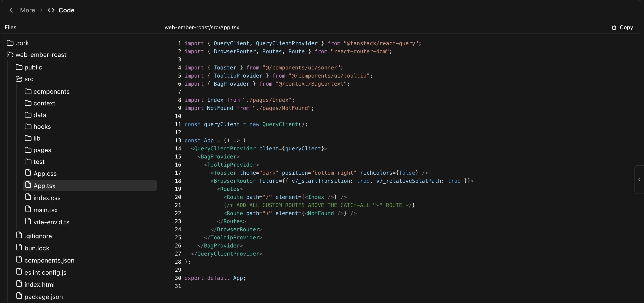Image resolution: width=644 pixels, height=303 pixels.
Task: Click the Files panel heading
Action: point(11,27)
